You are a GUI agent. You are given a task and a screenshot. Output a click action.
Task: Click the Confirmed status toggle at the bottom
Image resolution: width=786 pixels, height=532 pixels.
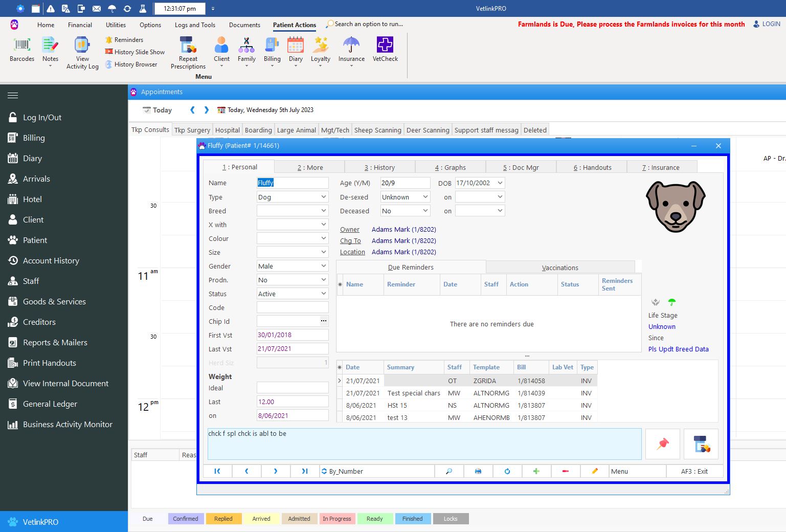click(x=186, y=518)
